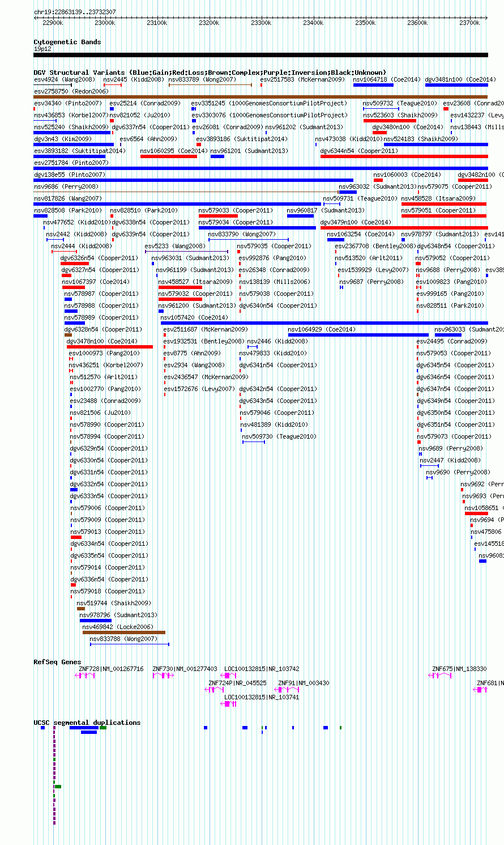This screenshot has height=845, width=504.
Task: Click variant nsv469842 (Locke2006) label
Action: tap(118, 627)
